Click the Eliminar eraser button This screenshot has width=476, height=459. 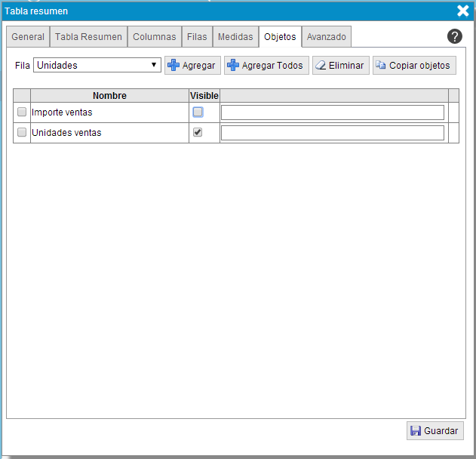coord(340,66)
